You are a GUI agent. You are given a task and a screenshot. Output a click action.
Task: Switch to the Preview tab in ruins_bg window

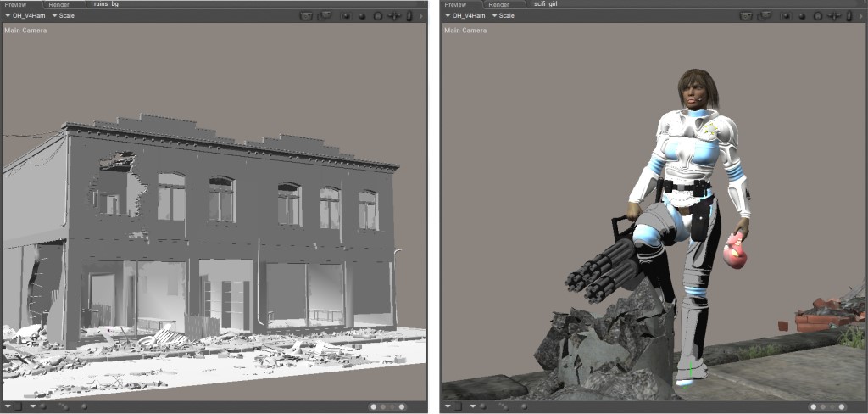click(x=15, y=4)
